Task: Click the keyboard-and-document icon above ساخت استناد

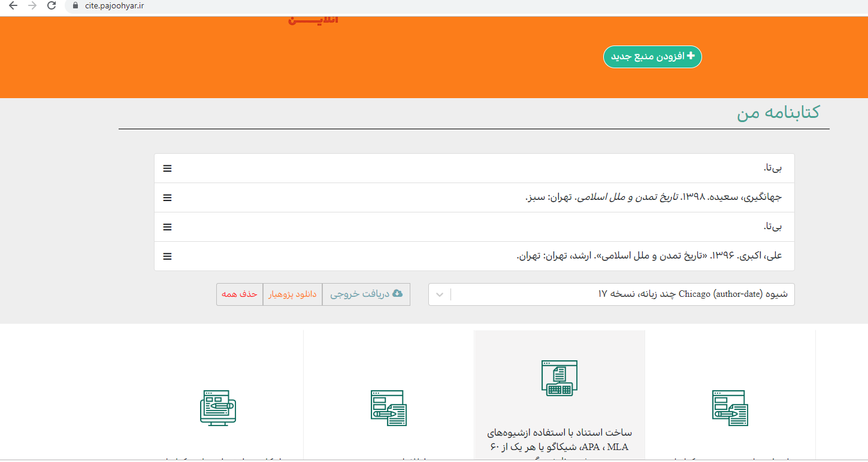Action: coord(559,378)
